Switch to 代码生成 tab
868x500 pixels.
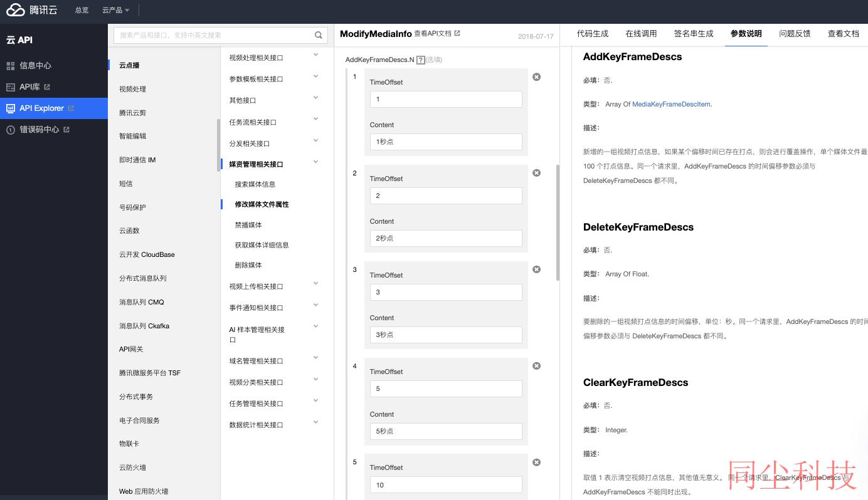coord(593,34)
